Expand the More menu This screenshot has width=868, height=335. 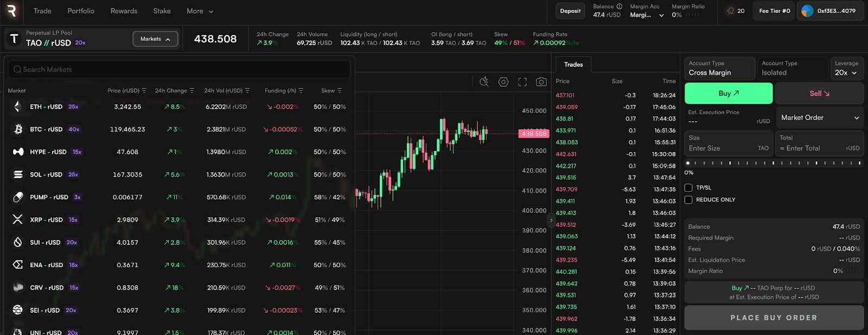(200, 11)
